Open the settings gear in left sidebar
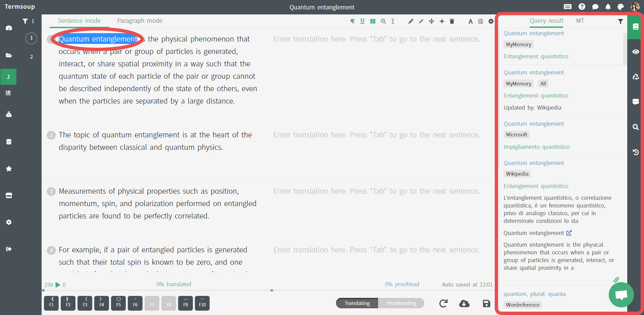 (9, 222)
